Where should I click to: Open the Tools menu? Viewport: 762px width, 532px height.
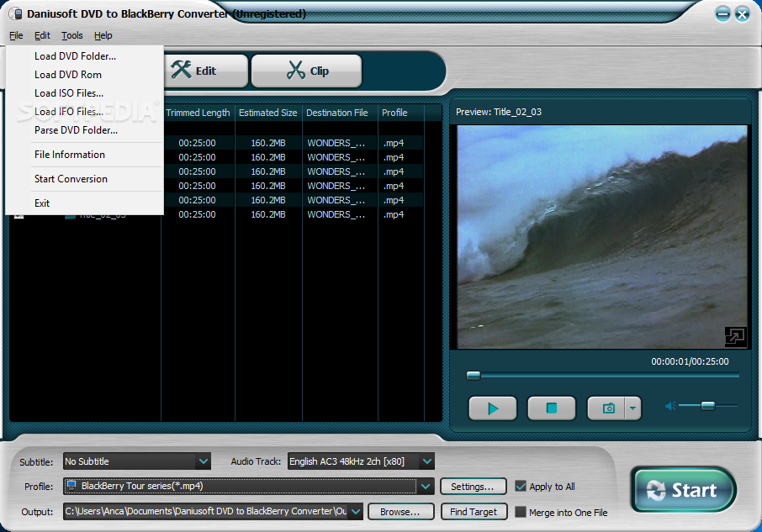[x=72, y=35]
